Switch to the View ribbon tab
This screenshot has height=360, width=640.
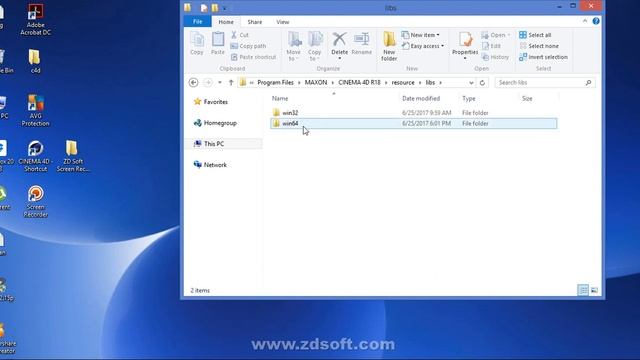(282, 22)
